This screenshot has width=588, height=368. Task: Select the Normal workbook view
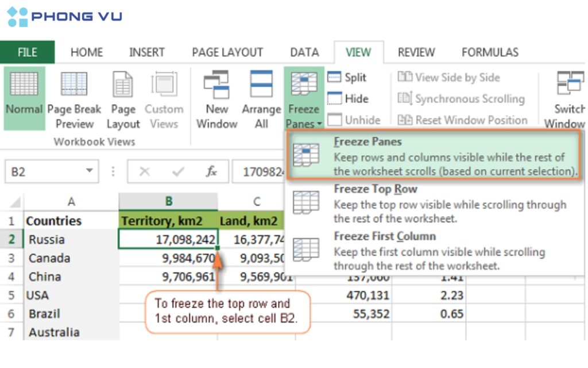point(24,98)
